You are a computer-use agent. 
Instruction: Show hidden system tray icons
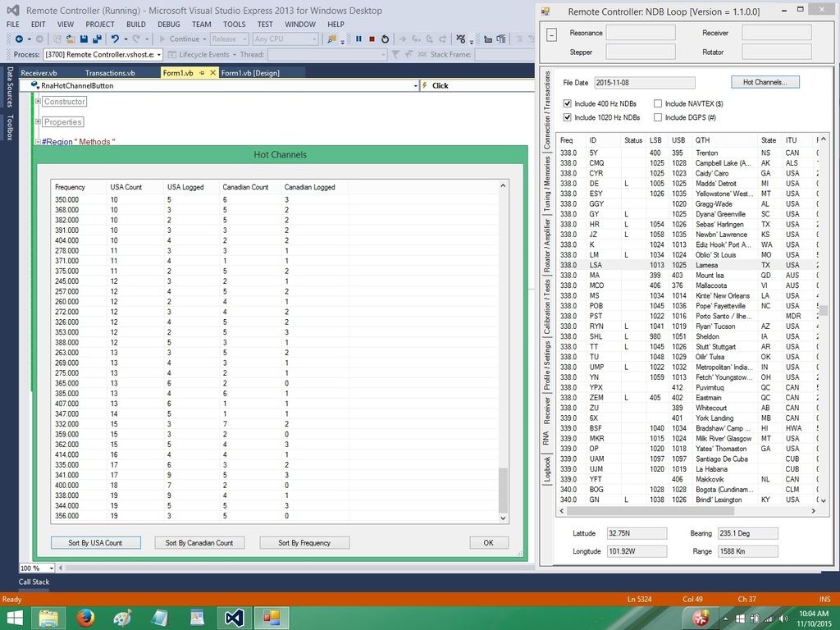(x=725, y=619)
